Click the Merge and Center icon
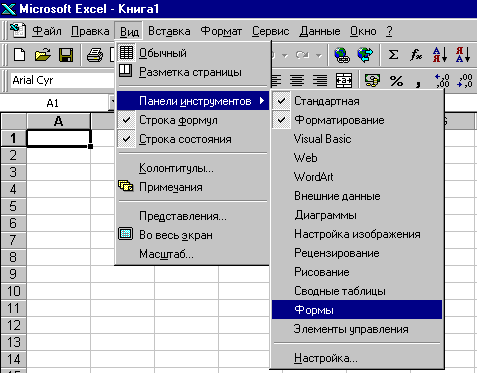This screenshot has height=373, width=477. click(x=344, y=80)
